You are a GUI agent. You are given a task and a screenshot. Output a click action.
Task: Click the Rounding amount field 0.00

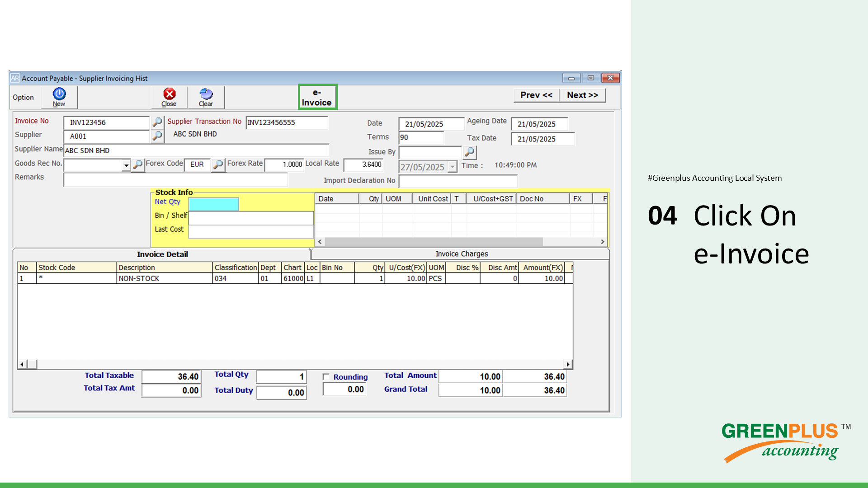point(344,389)
